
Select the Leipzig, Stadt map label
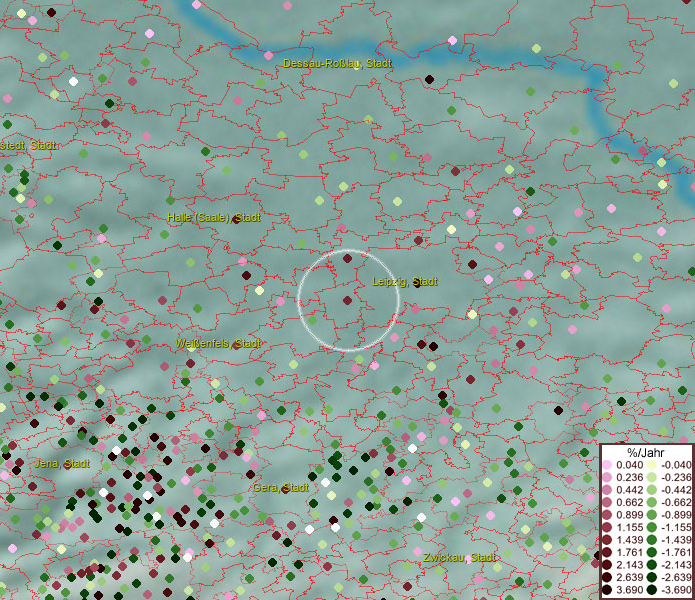(x=405, y=281)
